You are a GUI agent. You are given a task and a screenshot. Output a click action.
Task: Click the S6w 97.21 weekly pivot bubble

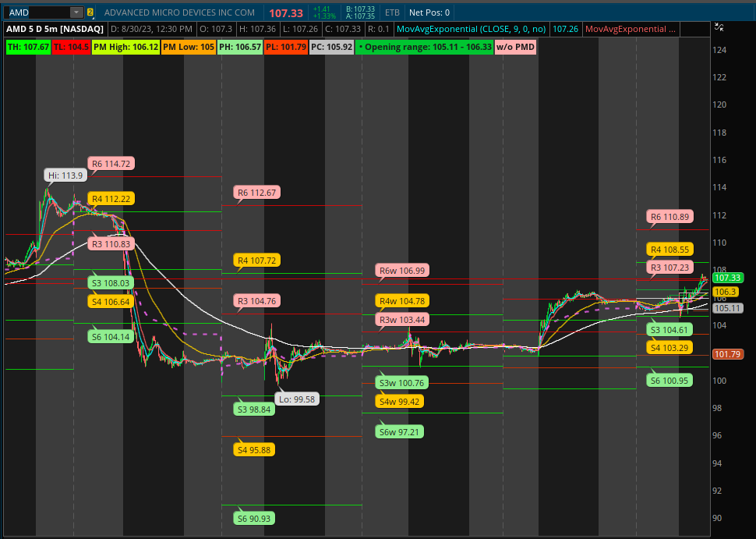tap(399, 432)
